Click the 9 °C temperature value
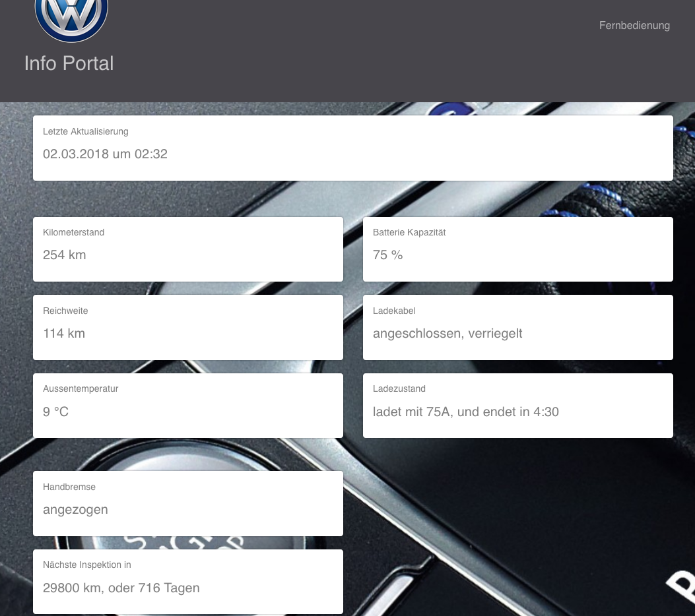The height and width of the screenshot is (616, 695). click(56, 412)
